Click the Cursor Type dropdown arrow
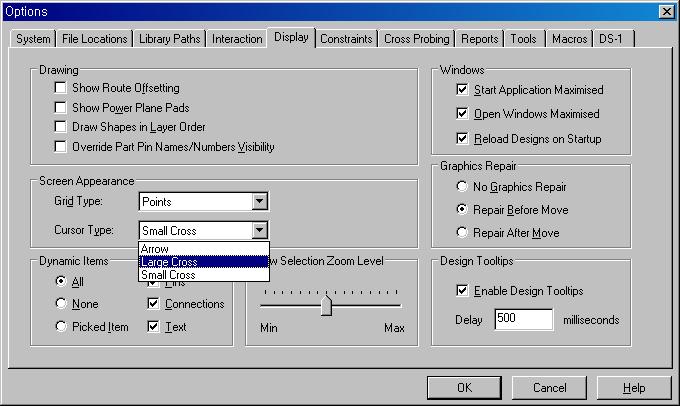This screenshot has width=680, height=406. pyautogui.click(x=259, y=230)
